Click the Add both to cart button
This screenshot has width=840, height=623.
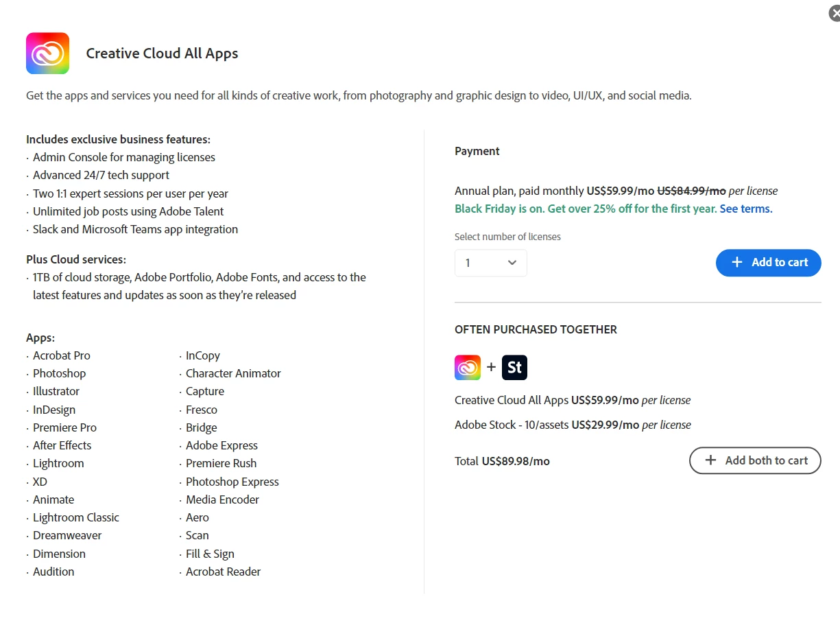tap(755, 460)
